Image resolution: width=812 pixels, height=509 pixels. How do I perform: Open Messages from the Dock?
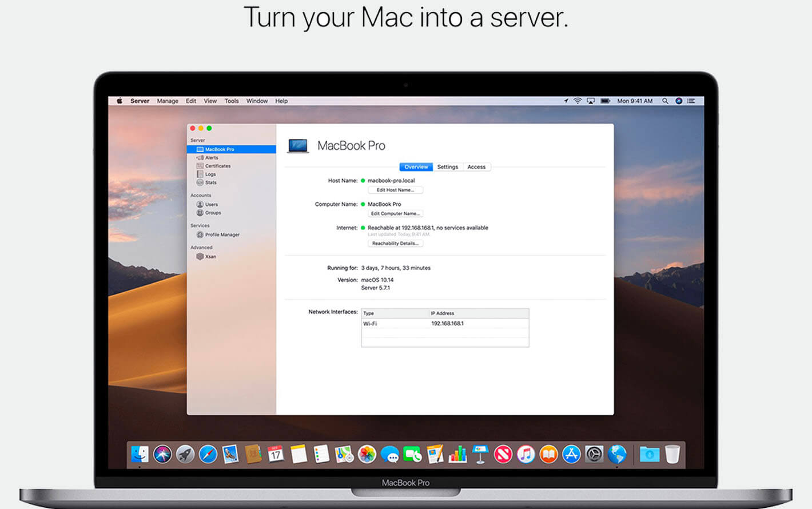pos(390,455)
